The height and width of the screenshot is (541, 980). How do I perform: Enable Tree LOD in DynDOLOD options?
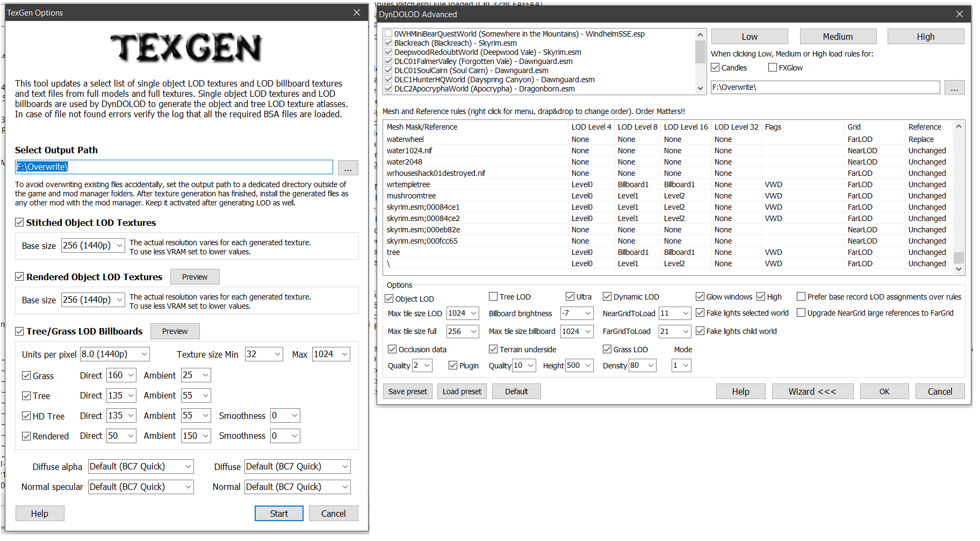click(x=493, y=296)
